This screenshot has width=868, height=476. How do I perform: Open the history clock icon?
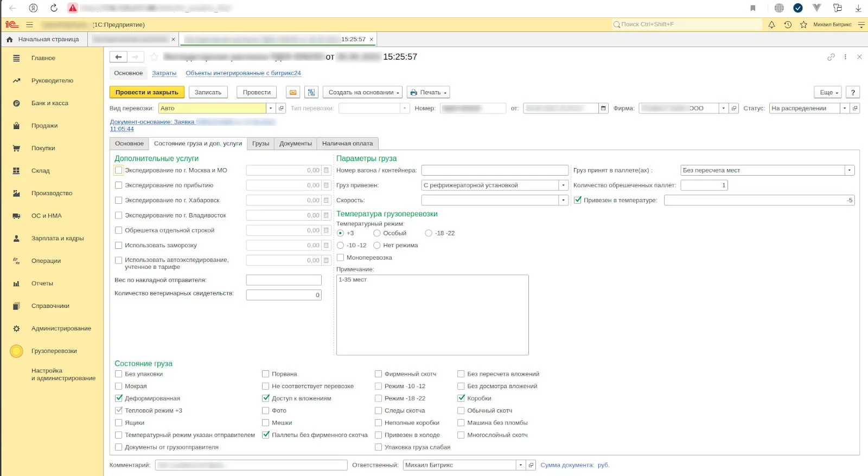(x=788, y=24)
